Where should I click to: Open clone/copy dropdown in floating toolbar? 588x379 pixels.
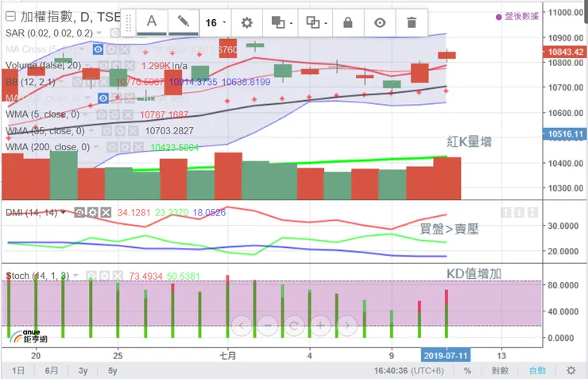pos(316,23)
